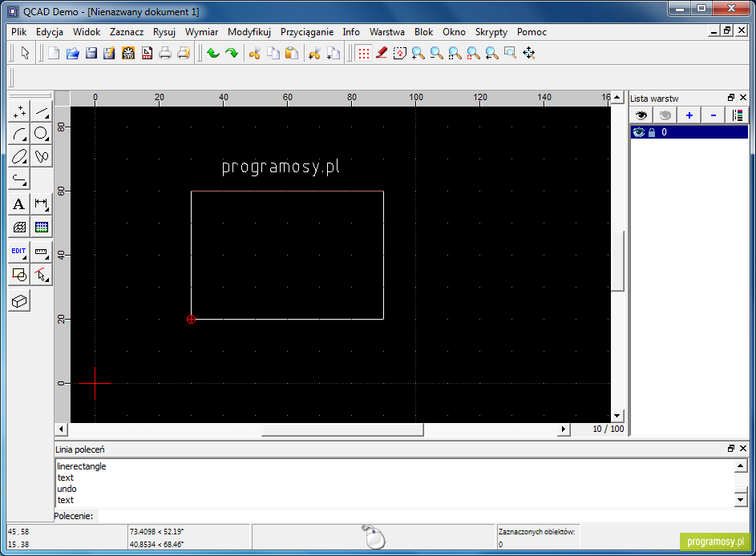Select the arrow pointer tool in the toolbar
The width and height of the screenshot is (756, 556).
25,53
